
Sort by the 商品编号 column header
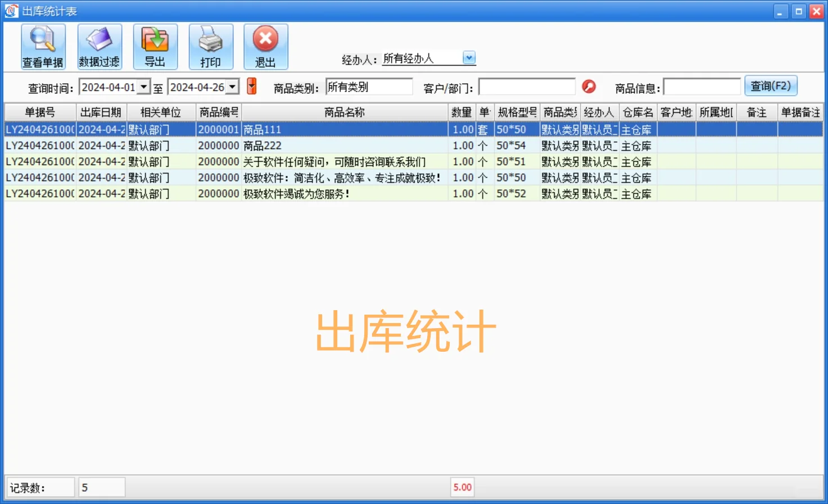coord(219,112)
